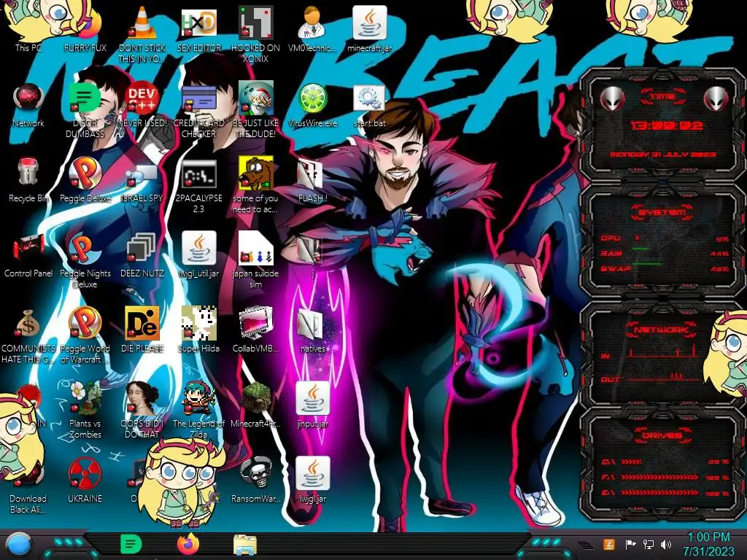This screenshot has height=560, width=747.
Task: Click the TIME widget clock readout
Action: point(667,125)
